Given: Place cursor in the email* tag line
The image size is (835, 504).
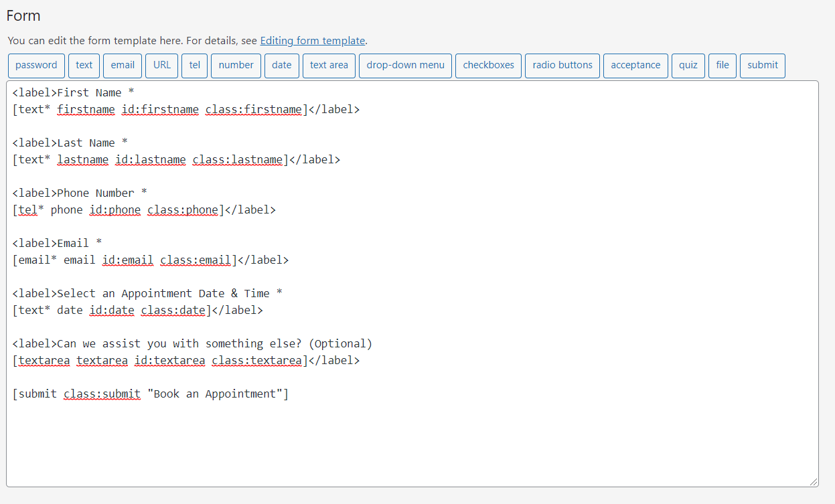Looking at the screenshot, I should point(151,260).
